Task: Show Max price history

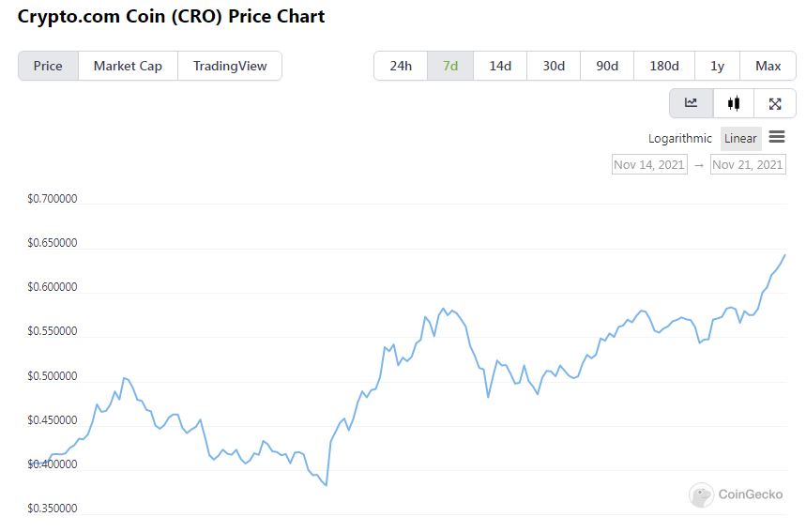Action: [768, 66]
